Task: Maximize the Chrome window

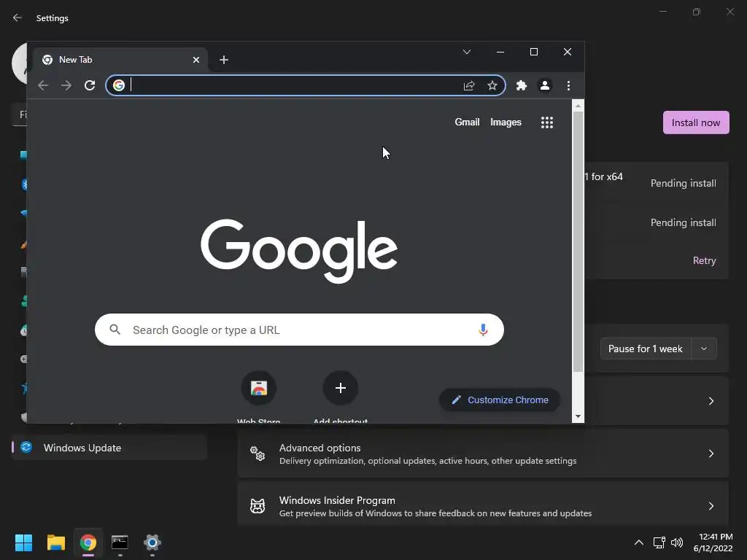Action: 534,52
